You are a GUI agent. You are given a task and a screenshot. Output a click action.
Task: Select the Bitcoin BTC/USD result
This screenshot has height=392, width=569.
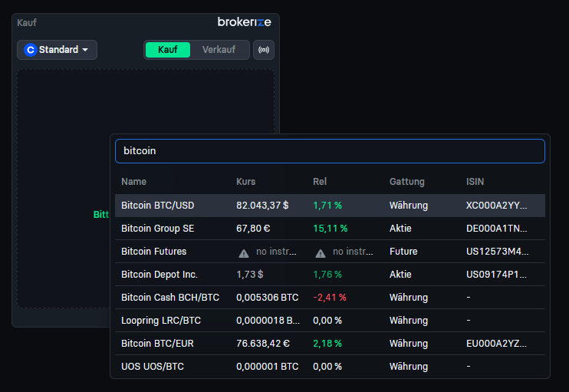click(330, 206)
